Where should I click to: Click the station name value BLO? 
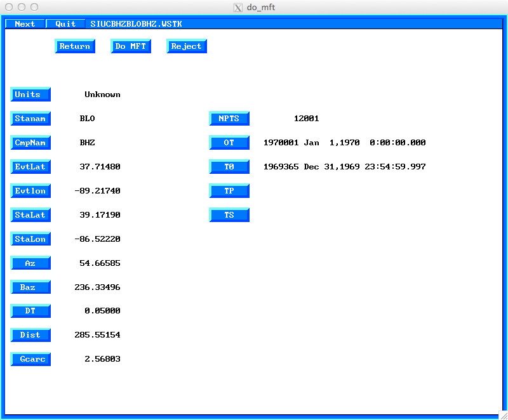[x=87, y=119]
